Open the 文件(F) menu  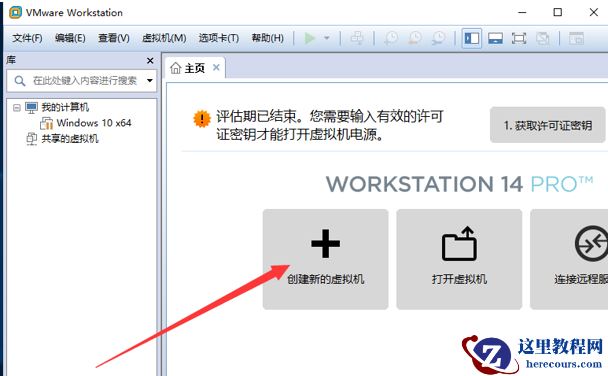pyautogui.click(x=27, y=38)
